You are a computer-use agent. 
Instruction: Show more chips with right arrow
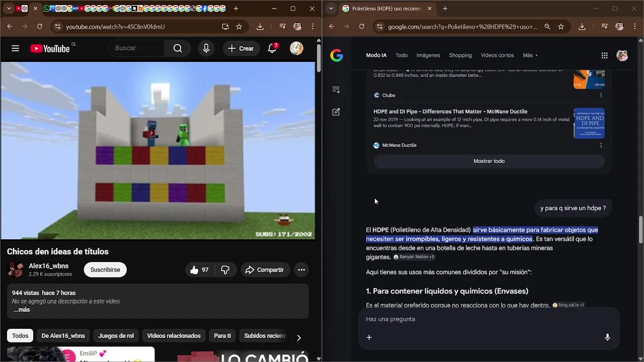(299, 337)
